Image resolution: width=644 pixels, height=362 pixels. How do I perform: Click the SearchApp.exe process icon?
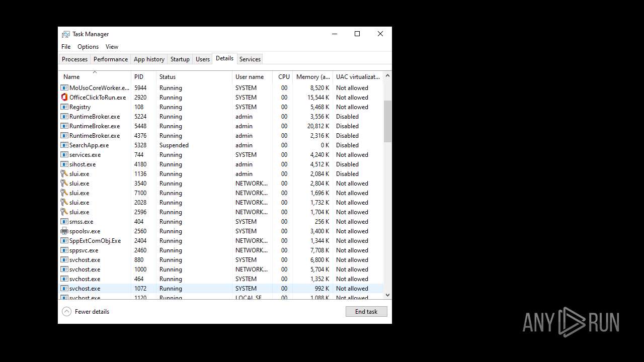coord(64,145)
